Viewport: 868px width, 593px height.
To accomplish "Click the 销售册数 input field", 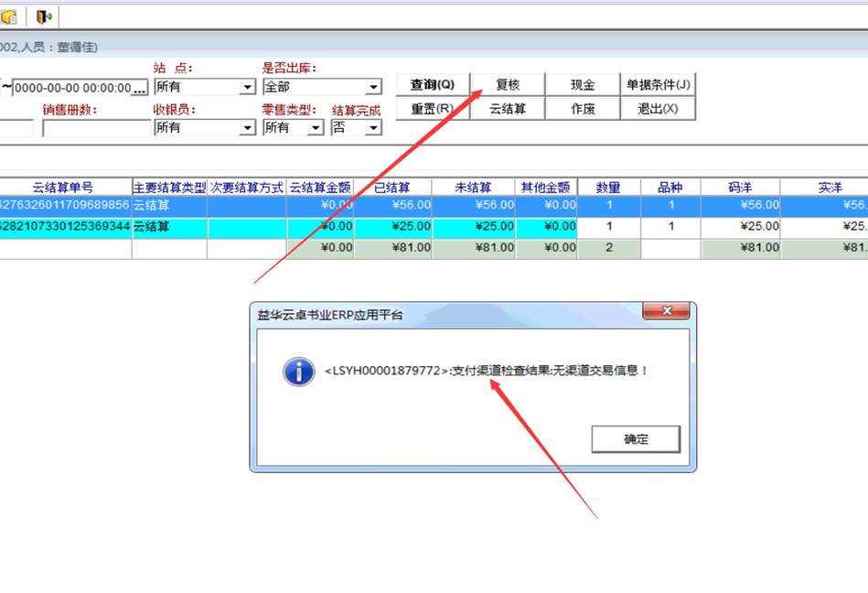I will tap(96, 128).
